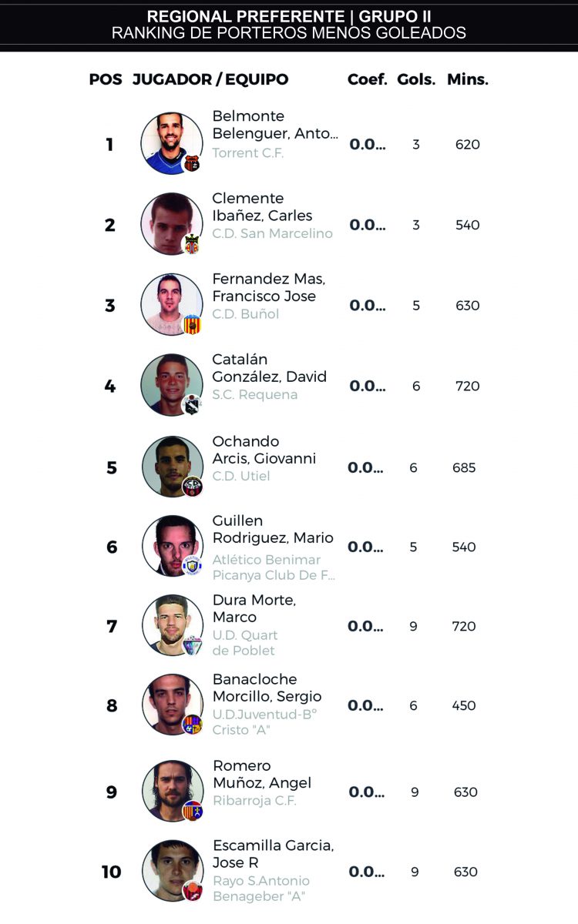Select player name Fernandez Mas, Francisco Jose

point(262,287)
